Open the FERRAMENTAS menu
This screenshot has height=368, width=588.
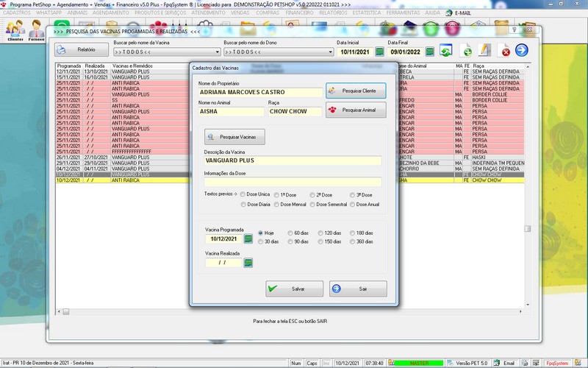[x=403, y=13]
